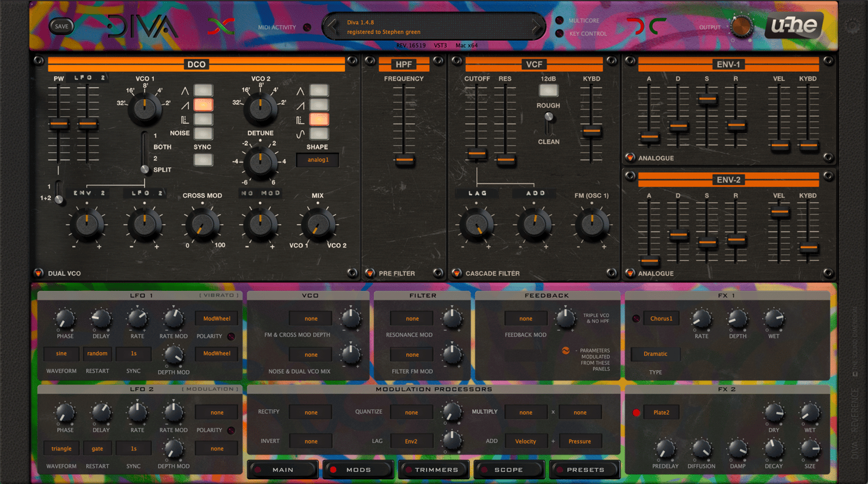Click the ROUGH/CLEAN switch
Screen dimensions: 868x484
tap(549, 123)
